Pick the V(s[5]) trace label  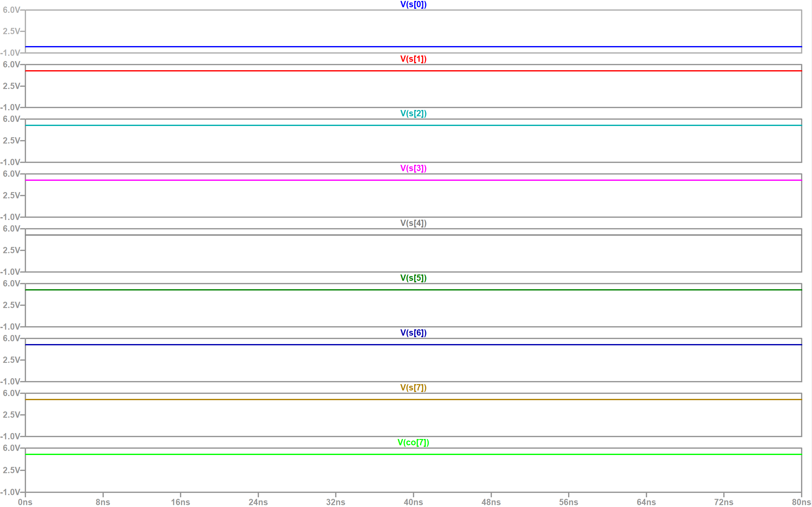click(413, 278)
